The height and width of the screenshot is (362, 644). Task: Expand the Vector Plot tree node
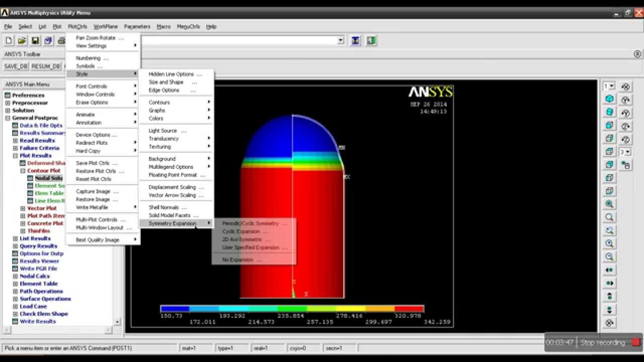23,208
